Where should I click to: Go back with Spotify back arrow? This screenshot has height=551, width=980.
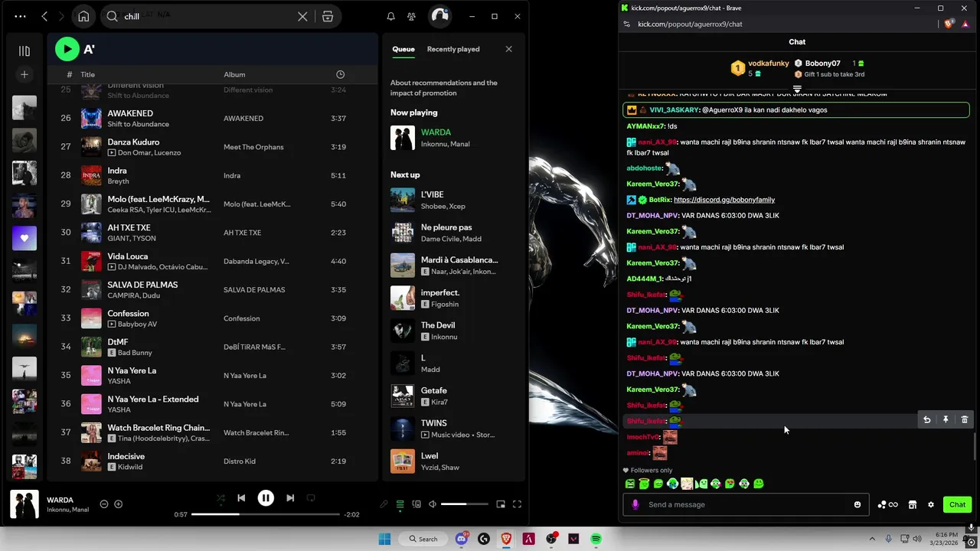[x=44, y=16]
